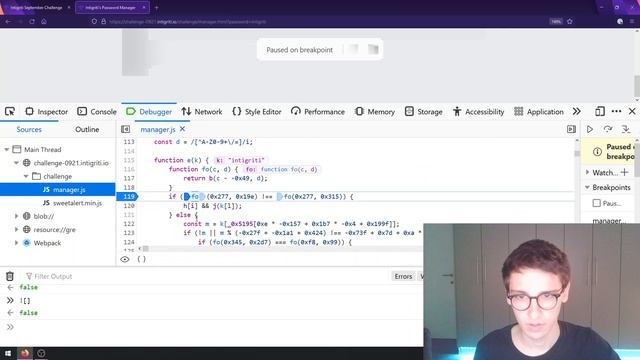Go back in browser
640x360 pixels.
pos(8,21)
